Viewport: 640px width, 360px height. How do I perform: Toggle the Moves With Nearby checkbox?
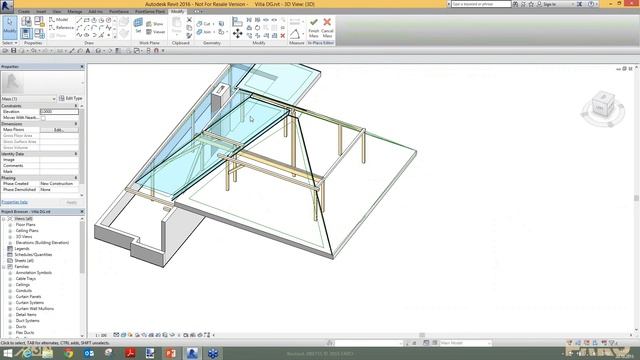[43, 118]
